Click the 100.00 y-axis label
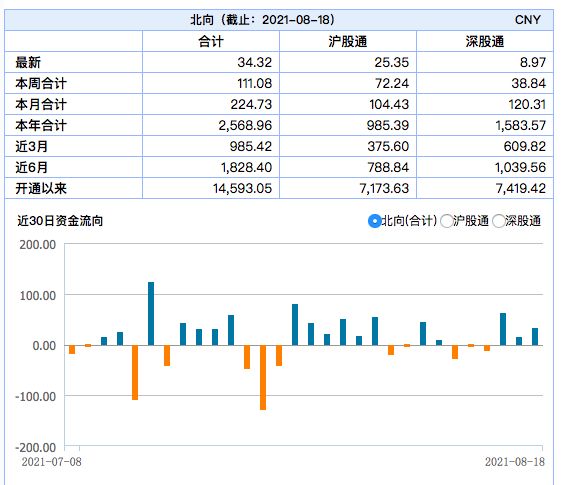The width and height of the screenshot is (561, 485). pos(38,296)
